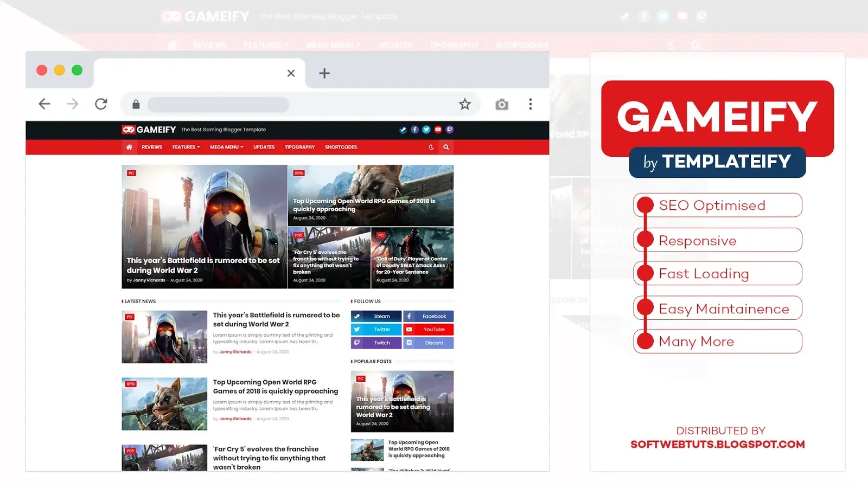Click the Many More feature pill
Image resolution: width=868 pixels, height=488 pixels.
pyautogui.click(x=718, y=342)
